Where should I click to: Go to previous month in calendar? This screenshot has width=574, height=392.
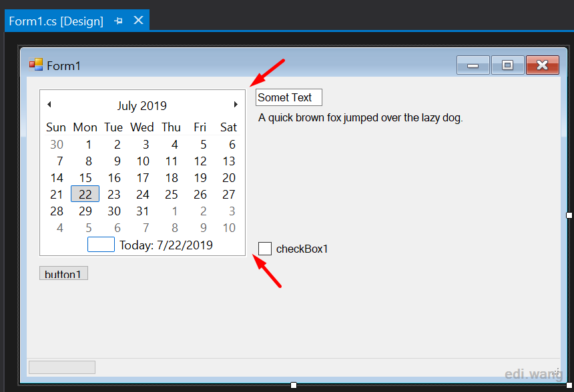point(49,105)
